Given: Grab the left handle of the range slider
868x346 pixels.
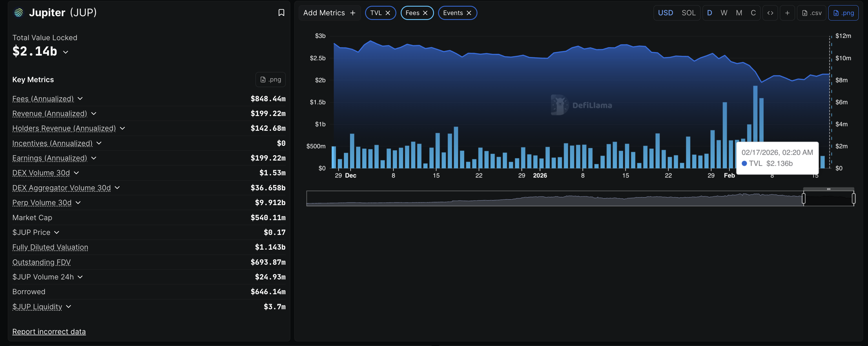Looking at the screenshot, I should [803, 198].
